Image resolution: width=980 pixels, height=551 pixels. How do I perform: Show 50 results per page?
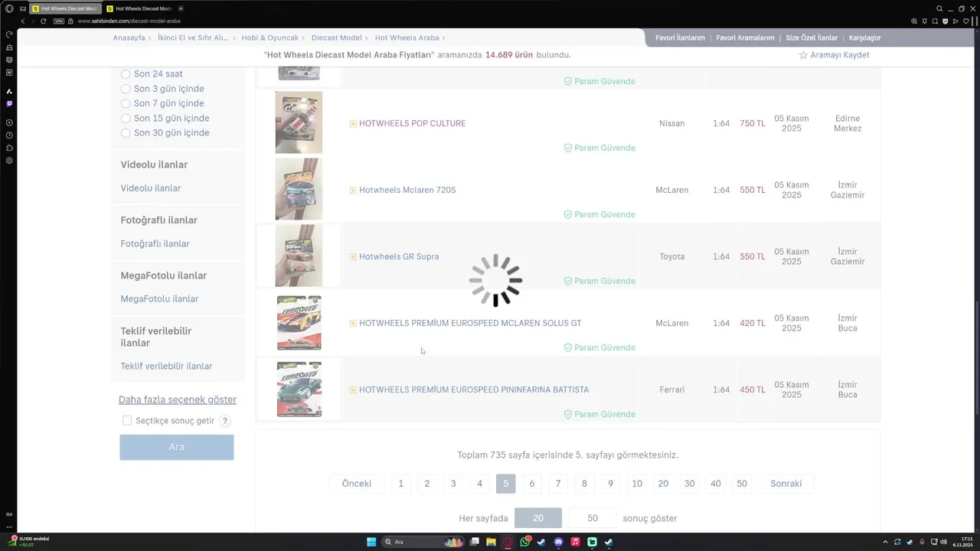click(x=593, y=518)
